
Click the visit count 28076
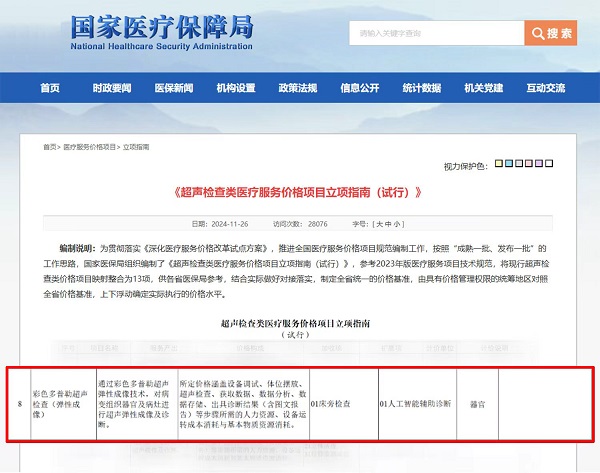pyautogui.click(x=318, y=224)
